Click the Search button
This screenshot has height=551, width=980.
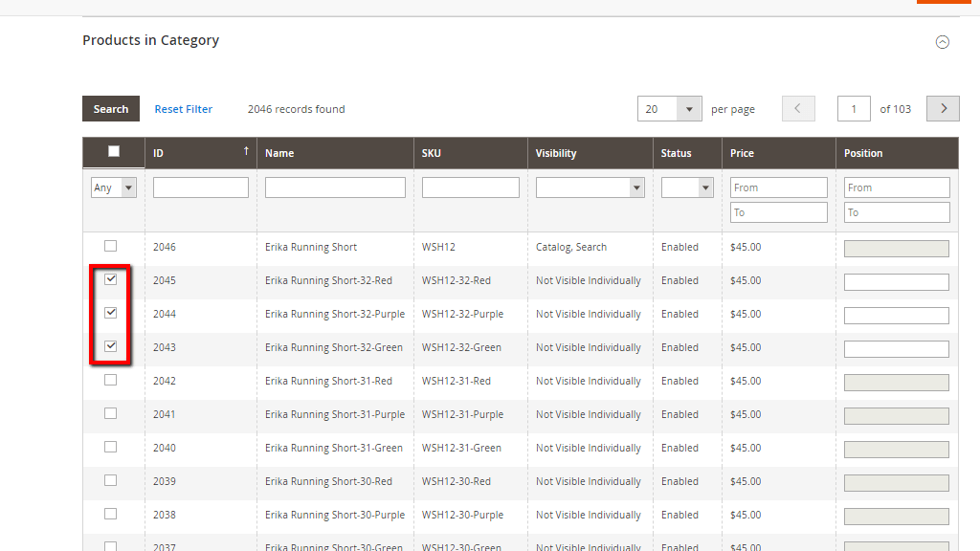tap(110, 108)
